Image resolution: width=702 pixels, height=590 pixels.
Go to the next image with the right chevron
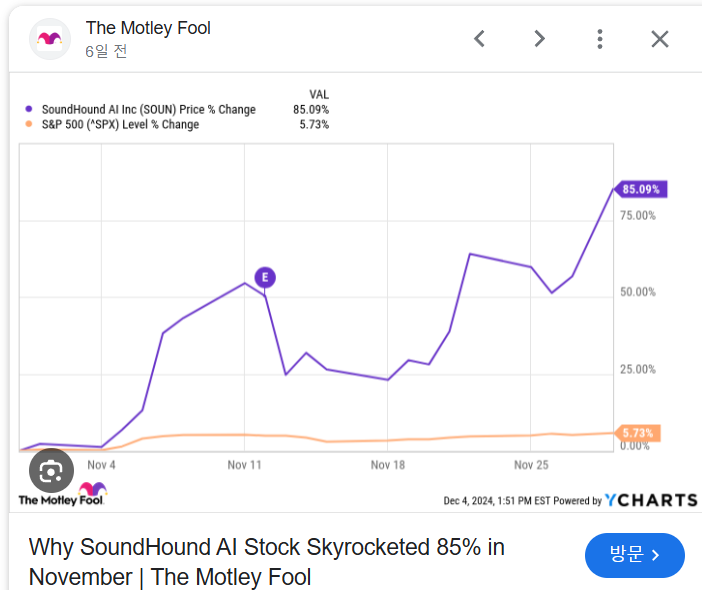coord(540,39)
